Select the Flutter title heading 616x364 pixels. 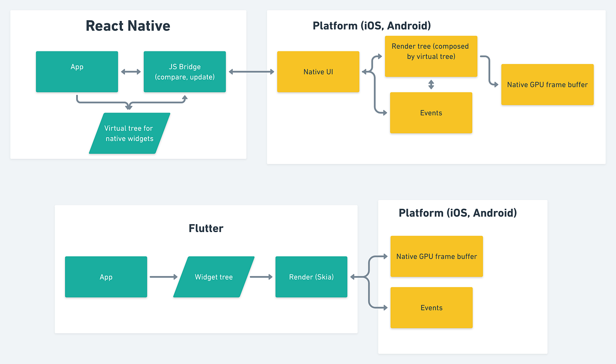coord(206,228)
